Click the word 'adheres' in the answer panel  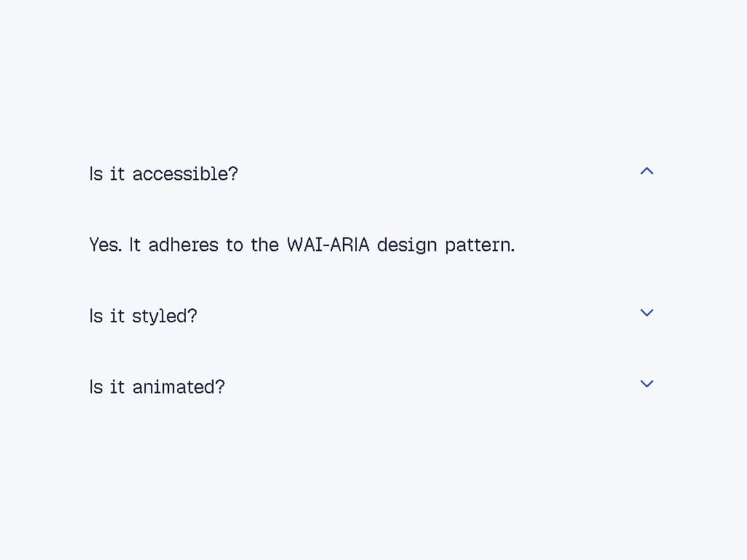(183, 245)
